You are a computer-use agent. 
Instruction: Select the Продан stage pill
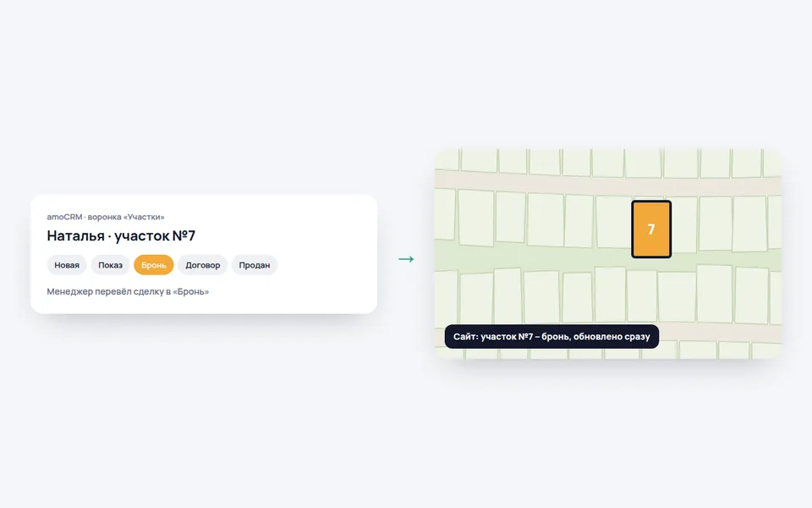coord(255,265)
